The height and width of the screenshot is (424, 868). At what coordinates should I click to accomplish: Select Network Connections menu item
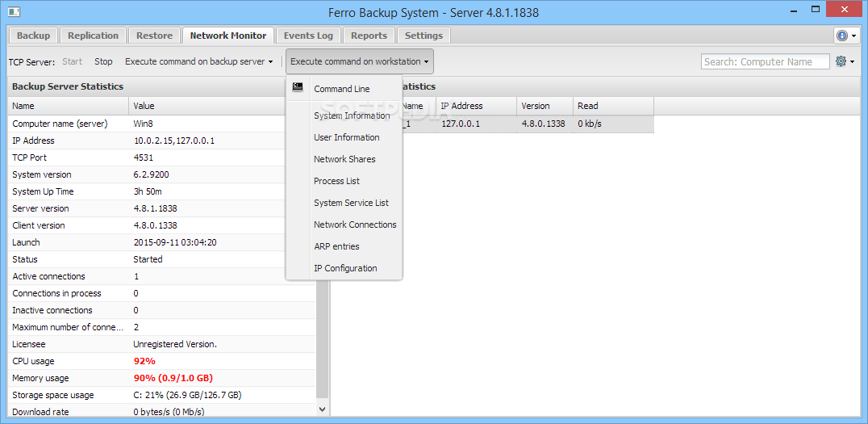(x=344, y=225)
